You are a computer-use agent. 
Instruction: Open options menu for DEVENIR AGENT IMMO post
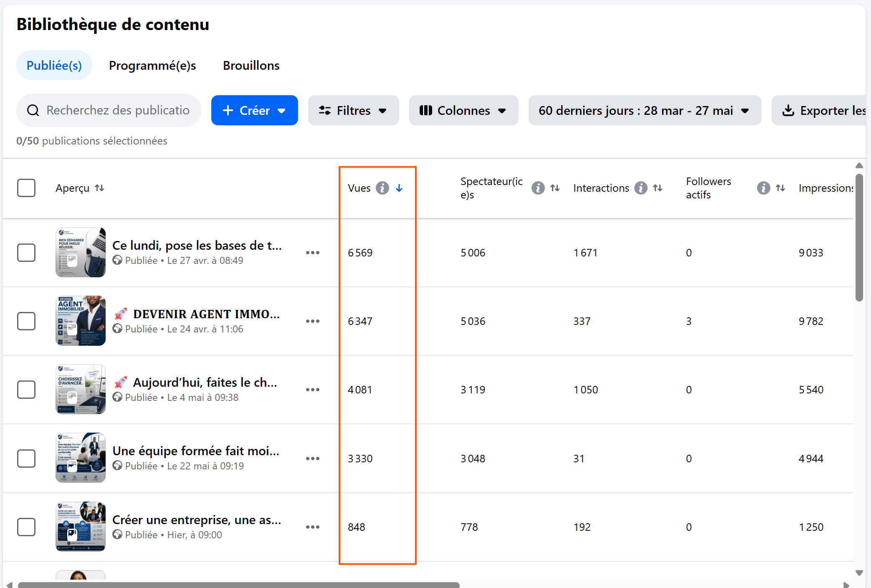(312, 321)
